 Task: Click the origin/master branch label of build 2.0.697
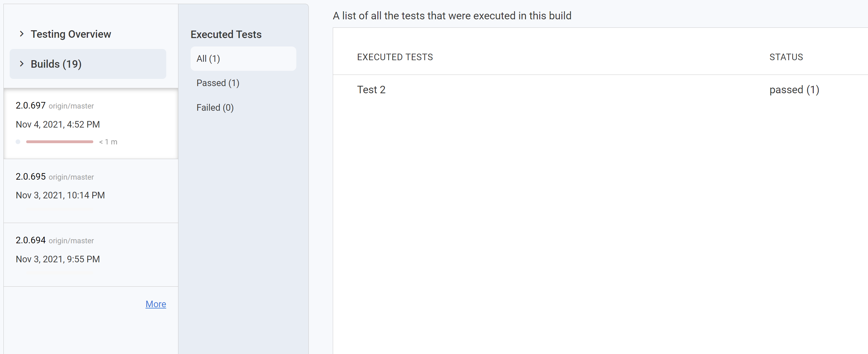pyautogui.click(x=71, y=106)
